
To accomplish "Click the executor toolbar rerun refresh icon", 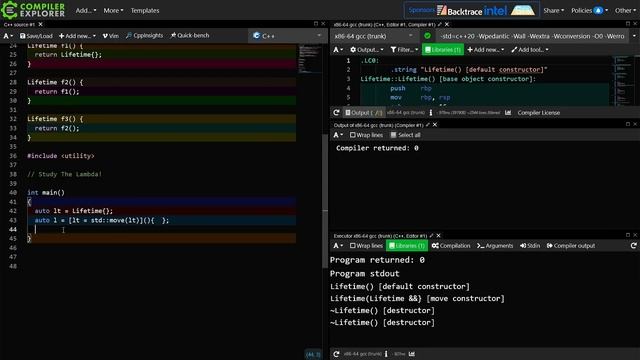I will click(x=633, y=246).
